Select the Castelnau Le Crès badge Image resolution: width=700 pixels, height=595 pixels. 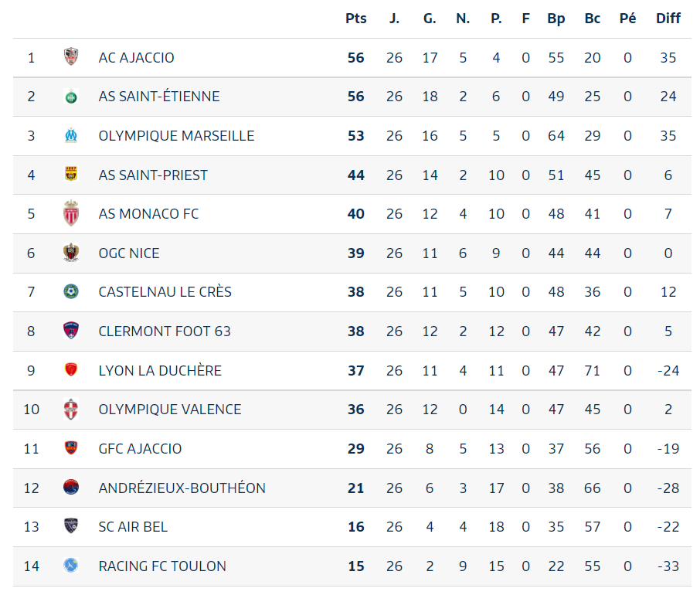(71, 292)
